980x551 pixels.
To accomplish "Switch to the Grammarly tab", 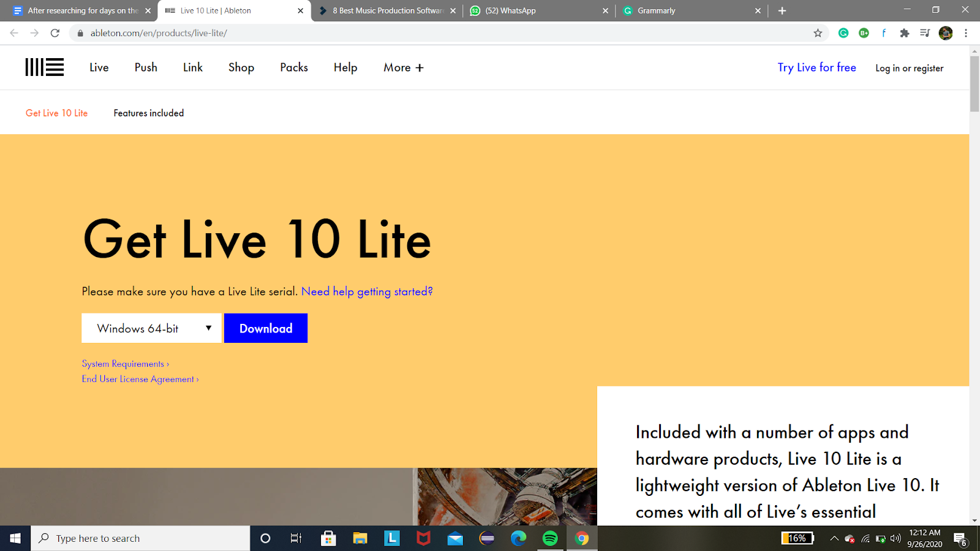I will pyautogui.click(x=692, y=10).
